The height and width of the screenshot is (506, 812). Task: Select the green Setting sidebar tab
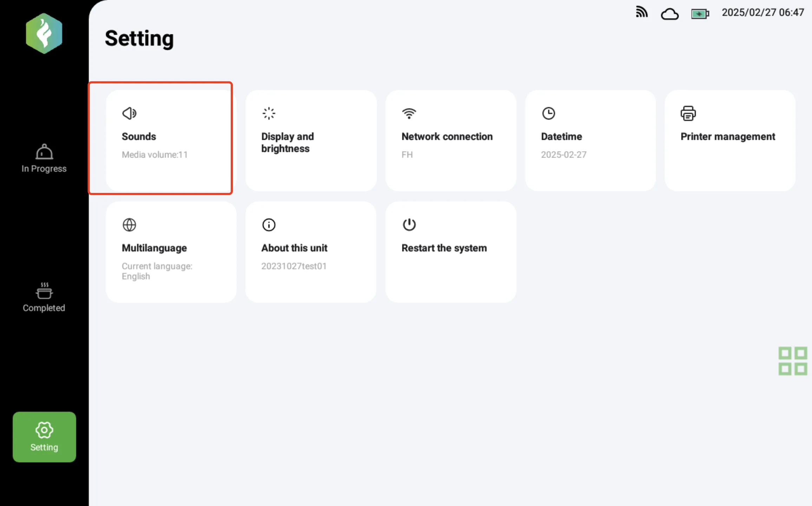click(44, 437)
